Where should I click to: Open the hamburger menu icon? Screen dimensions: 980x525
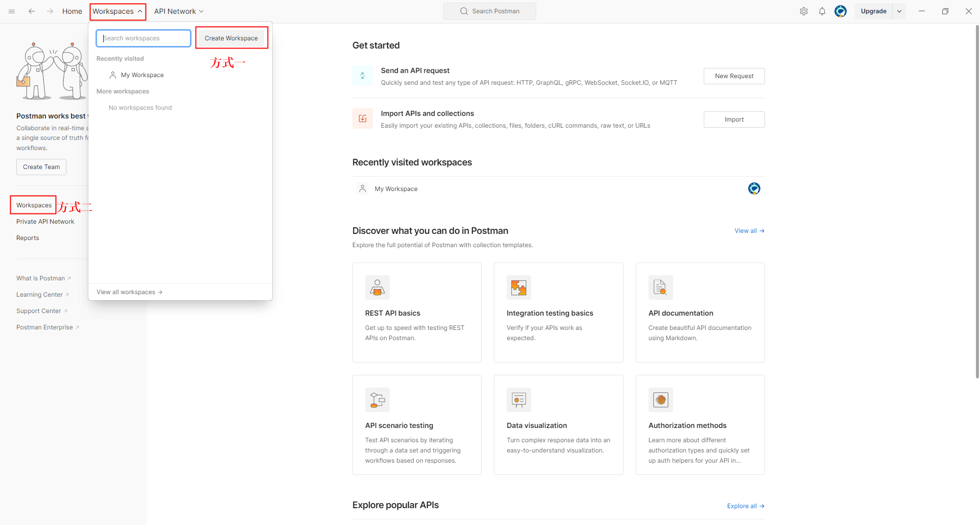pyautogui.click(x=12, y=11)
